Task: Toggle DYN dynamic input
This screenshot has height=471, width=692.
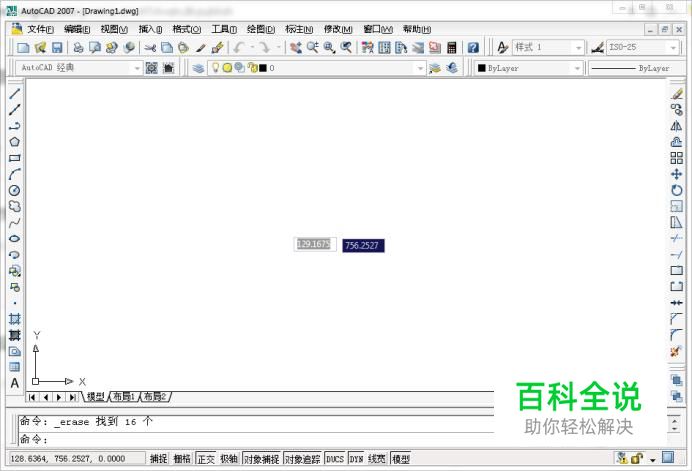Action: point(357,459)
